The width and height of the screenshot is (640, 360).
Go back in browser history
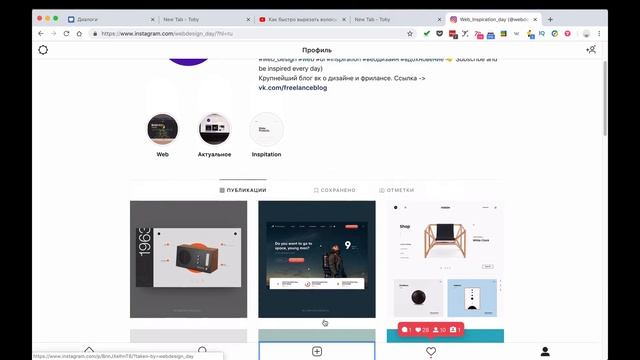pos(40,33)
